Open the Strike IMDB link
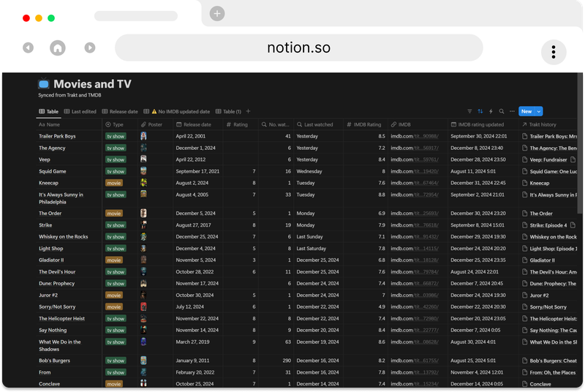The height and width of the screenshot is (392, 585). coord(415,225)
